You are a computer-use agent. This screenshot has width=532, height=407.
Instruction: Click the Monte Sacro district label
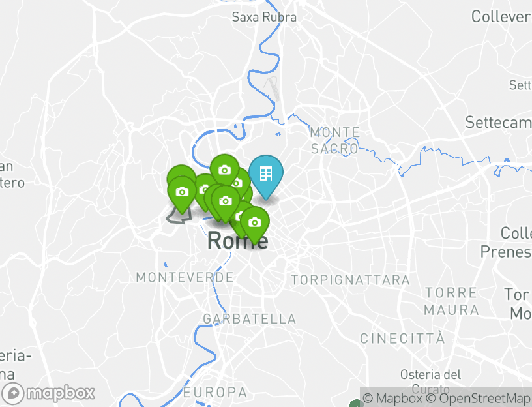click(x=335, y=140)
